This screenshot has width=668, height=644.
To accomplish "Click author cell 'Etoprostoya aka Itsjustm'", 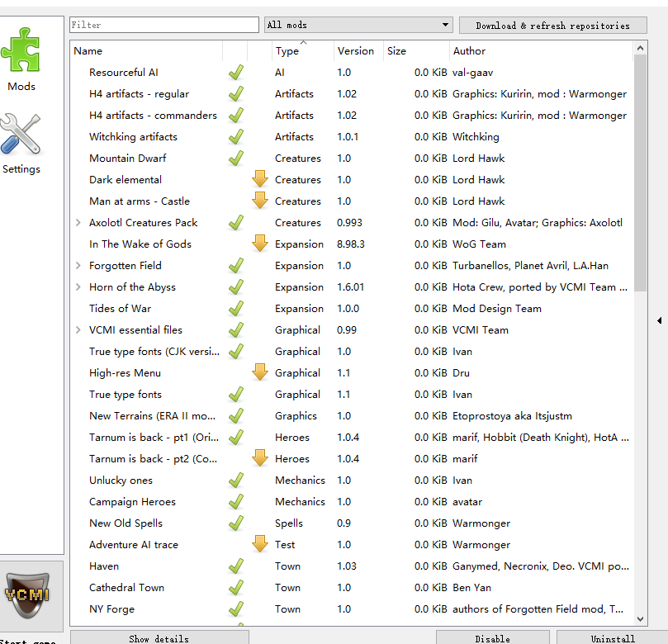I will coord(512,415).
